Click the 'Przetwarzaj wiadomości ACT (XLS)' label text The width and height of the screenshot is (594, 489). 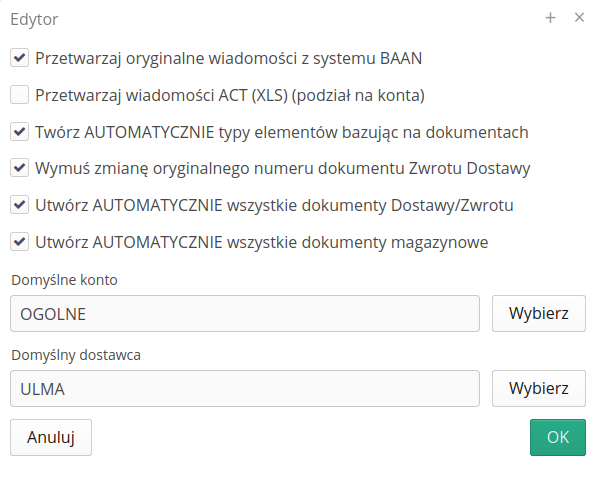tap(230, 95)
